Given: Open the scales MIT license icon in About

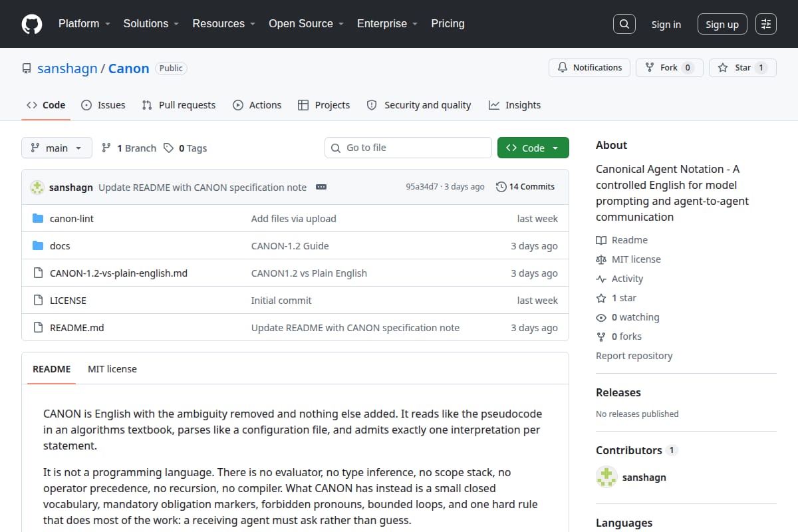Looking at the screenshot, I should tap(601, 259).
